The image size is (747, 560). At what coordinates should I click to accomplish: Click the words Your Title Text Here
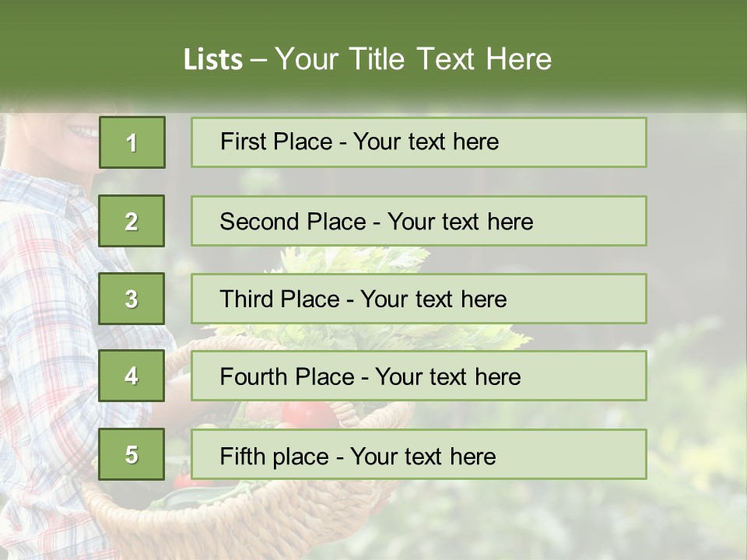pyautogui.click(x=413, y=59)
